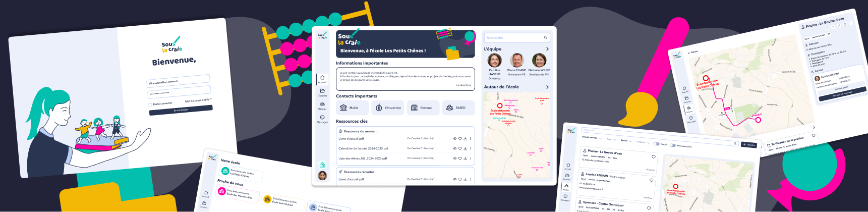Click the Envoyer un message button
Image resolution: width=868 pixels, height=212 pixels.
842,93
